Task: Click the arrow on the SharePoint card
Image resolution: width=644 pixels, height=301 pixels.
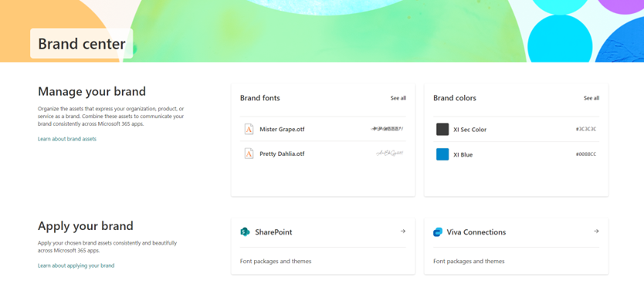Action: (x=403, y=232)
